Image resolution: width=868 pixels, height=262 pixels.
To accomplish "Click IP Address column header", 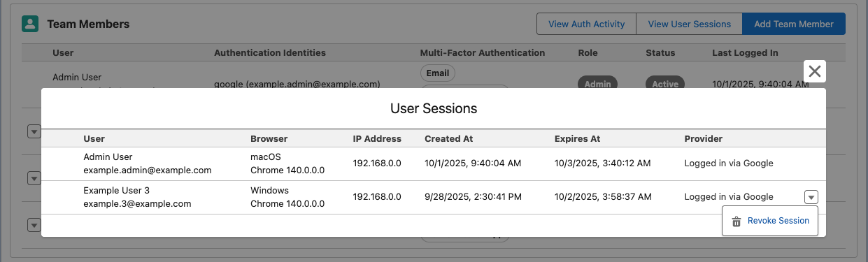I will 377,138.
